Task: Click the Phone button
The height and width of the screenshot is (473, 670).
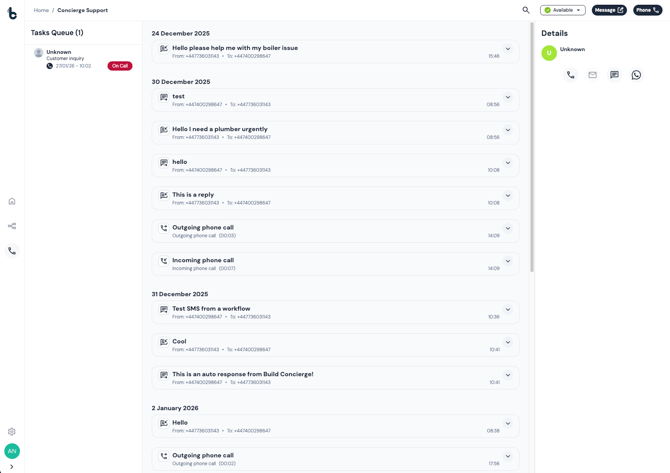Action: (647, 10)
